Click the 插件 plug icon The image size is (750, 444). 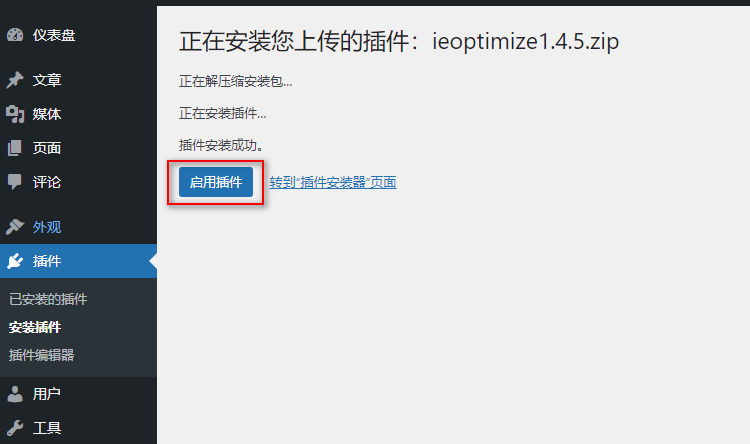point(15,261)
